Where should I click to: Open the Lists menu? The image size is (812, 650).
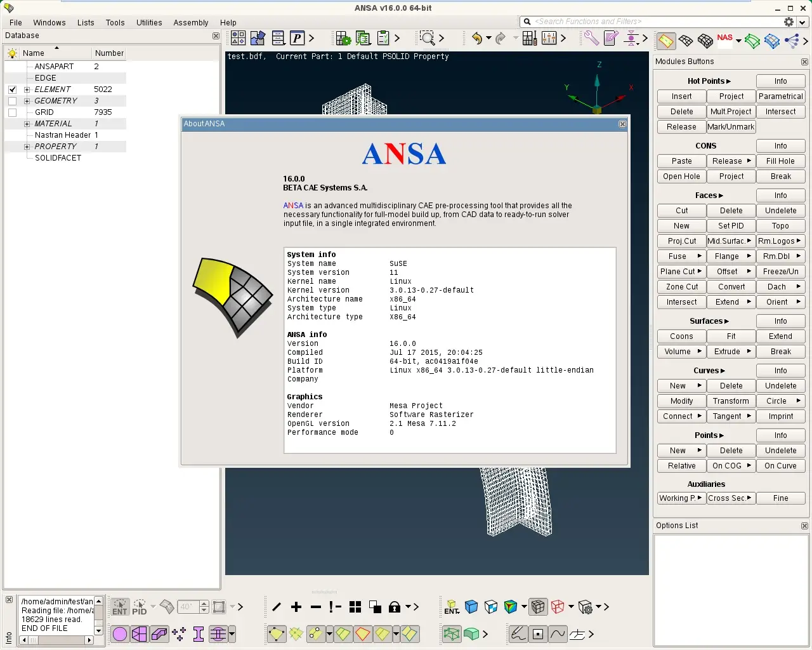tap(86, 23)
